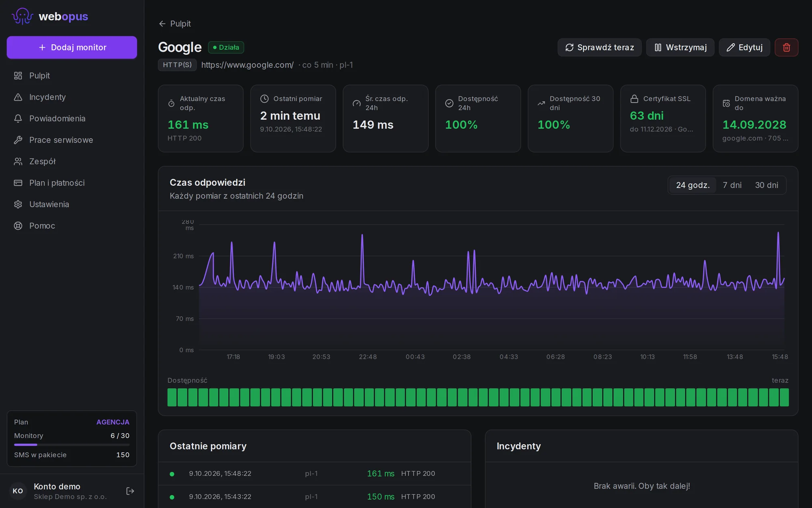The width and height of the screenshot is (812, 508).
Task: Click the calendar icon in Domena ważna do
Action: pyautogui.click(x=726, y=103)
